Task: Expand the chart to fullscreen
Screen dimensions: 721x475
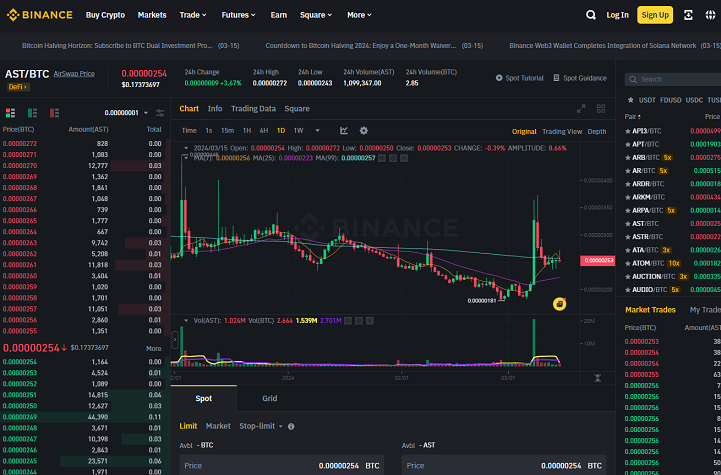Action: tap(581, 109)
